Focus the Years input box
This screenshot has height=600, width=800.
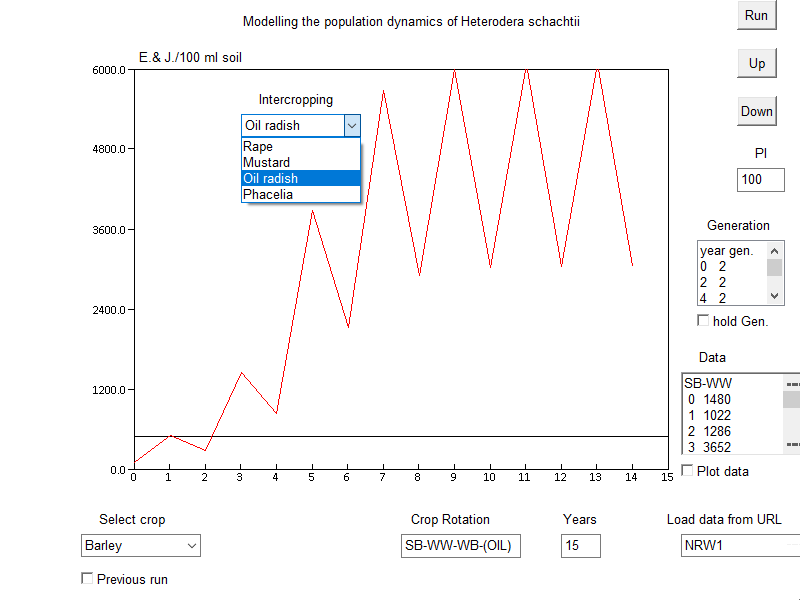(580, 545)
